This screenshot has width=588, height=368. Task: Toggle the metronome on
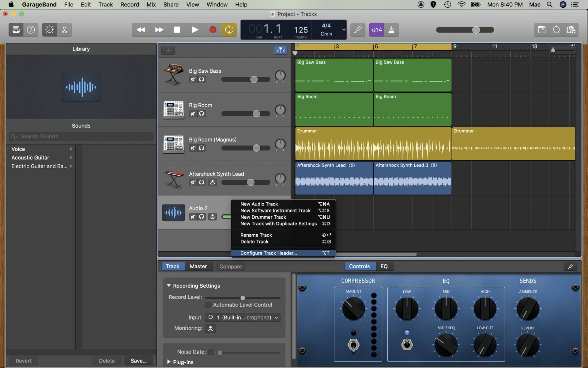[391, 30]
